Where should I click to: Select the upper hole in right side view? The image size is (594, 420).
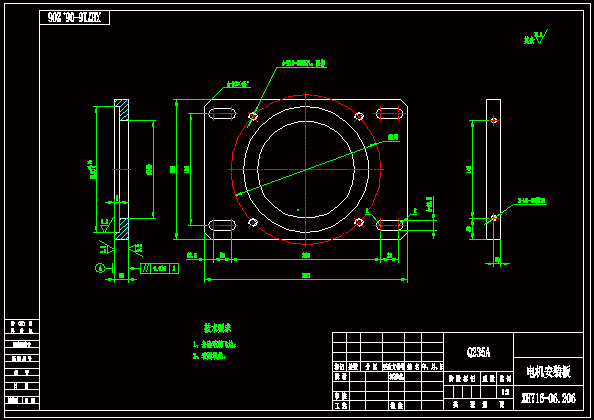click(494, 120)
